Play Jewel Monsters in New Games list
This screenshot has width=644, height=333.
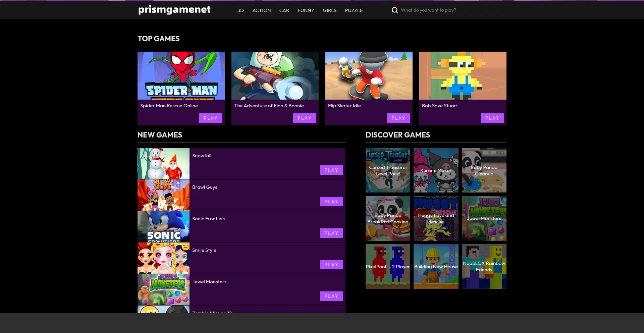point(331,296)
